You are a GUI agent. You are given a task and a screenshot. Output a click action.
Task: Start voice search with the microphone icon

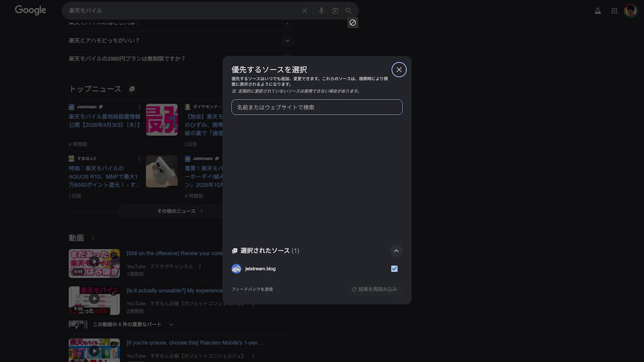[321, 11]
